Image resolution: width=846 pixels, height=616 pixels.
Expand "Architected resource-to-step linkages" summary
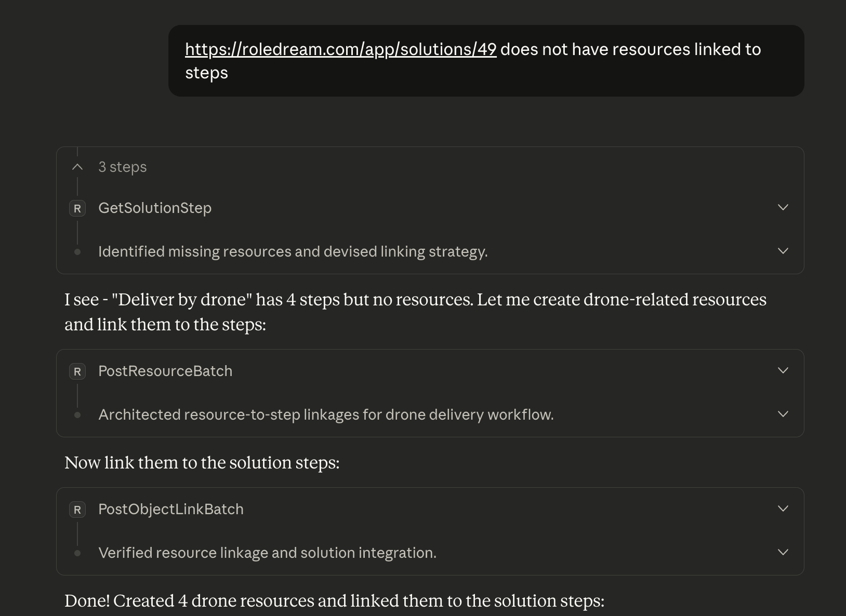tap(783, 414)
